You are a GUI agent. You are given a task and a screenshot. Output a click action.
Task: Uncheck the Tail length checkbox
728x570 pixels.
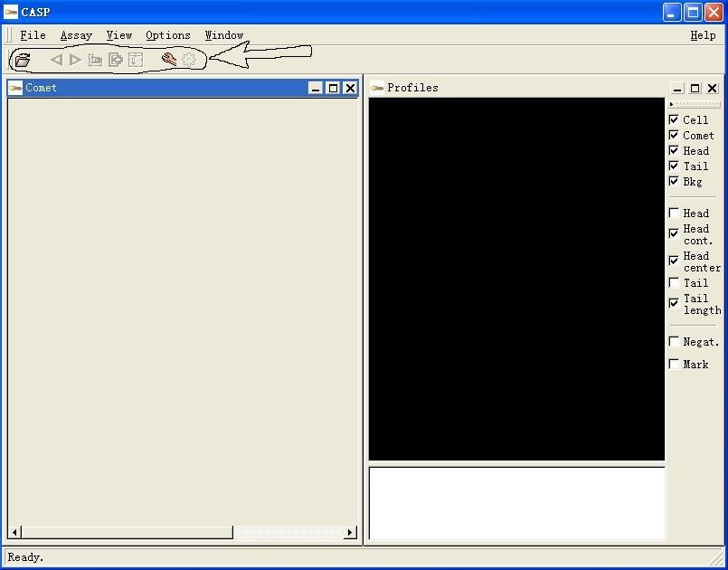click(674, 303)
